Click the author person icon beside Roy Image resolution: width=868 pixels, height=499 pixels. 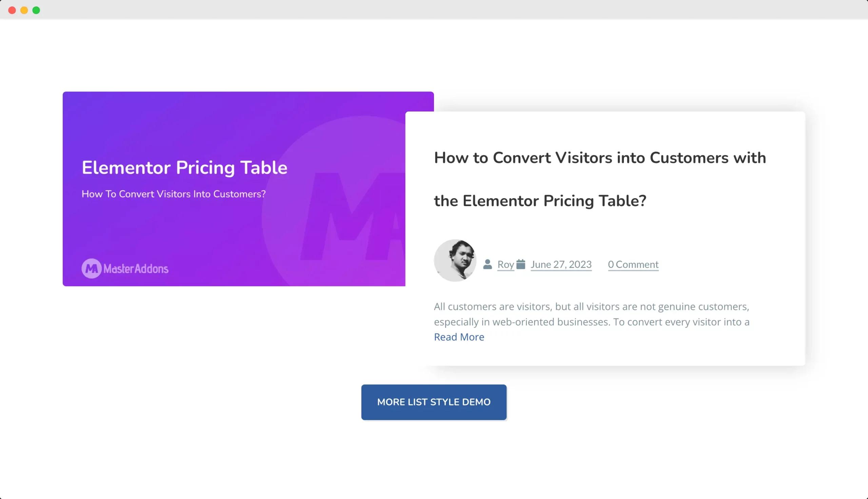pos(488,264)
